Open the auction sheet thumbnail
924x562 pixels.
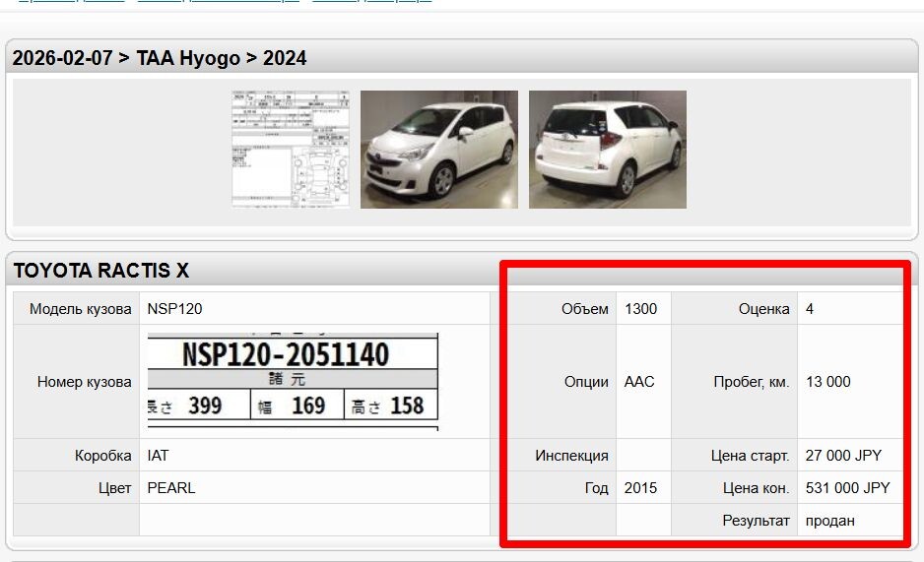[291, 150]
